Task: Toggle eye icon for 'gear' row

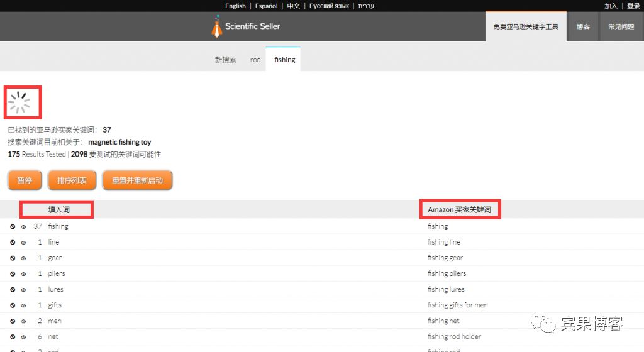Action: coord(23,258)
